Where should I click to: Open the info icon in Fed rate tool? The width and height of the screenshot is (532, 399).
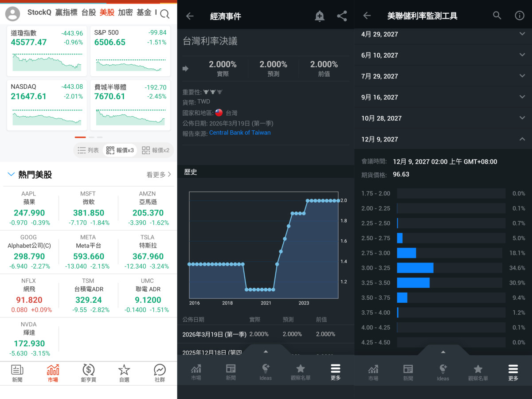[x=519, y=16]
